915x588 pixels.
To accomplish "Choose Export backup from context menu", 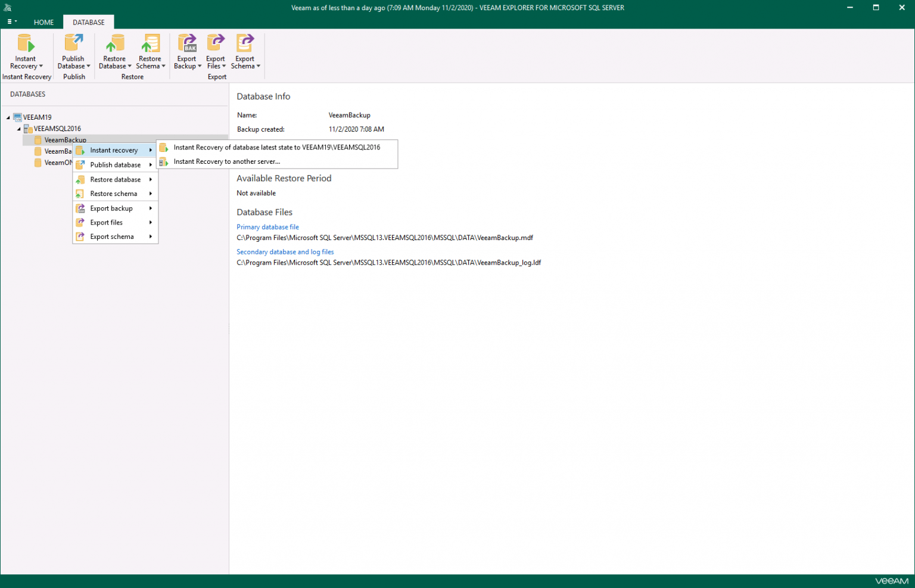I will [x=111, y=209].
